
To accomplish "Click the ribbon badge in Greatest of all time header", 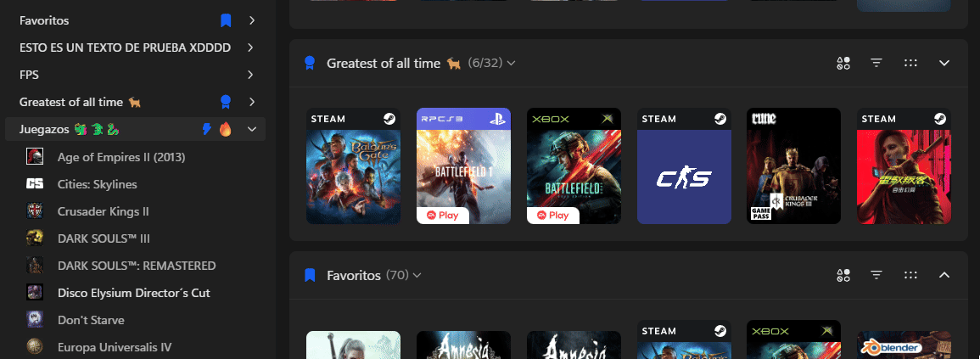I will point(309,63).
